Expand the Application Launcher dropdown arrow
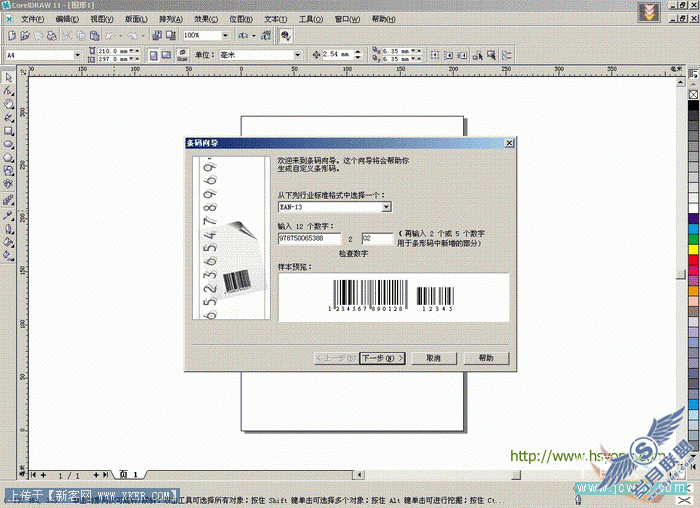 pyautogui.click(x=254, y=35)
